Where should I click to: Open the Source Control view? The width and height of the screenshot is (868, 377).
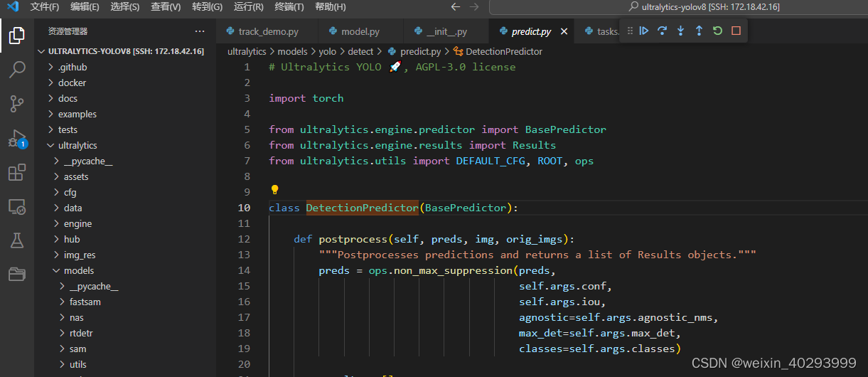(x=17, y=103)
